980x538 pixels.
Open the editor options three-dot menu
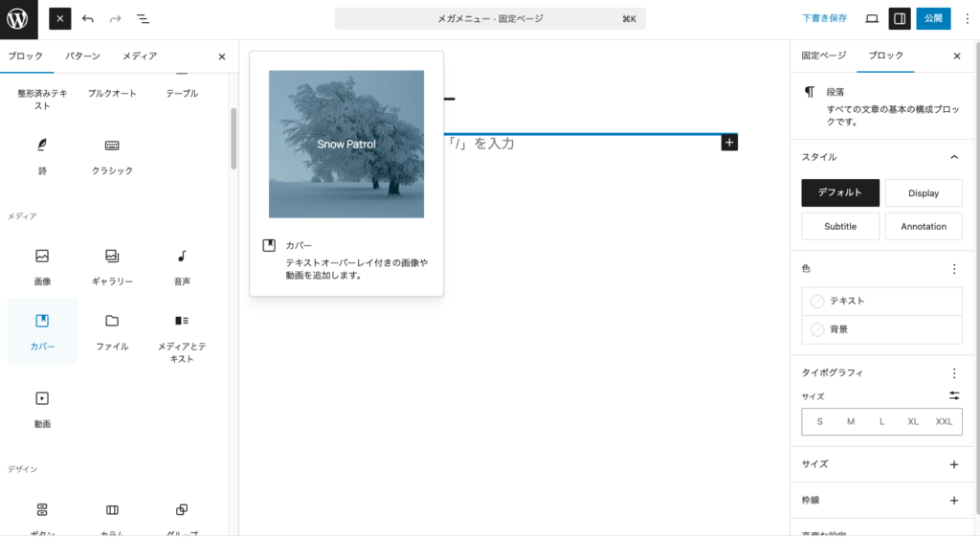pos(967,19)
